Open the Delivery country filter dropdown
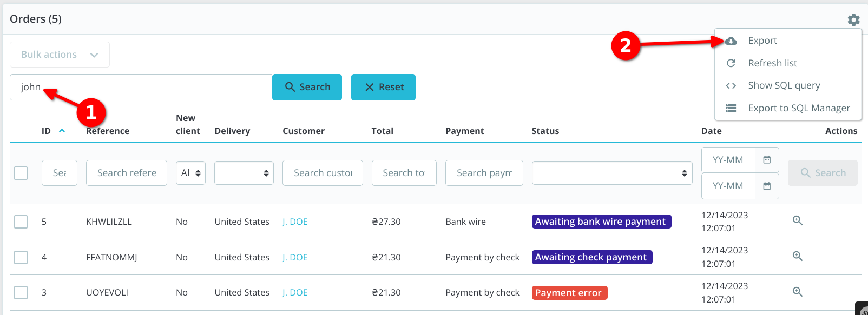The image size is (868, 315). 244,173
